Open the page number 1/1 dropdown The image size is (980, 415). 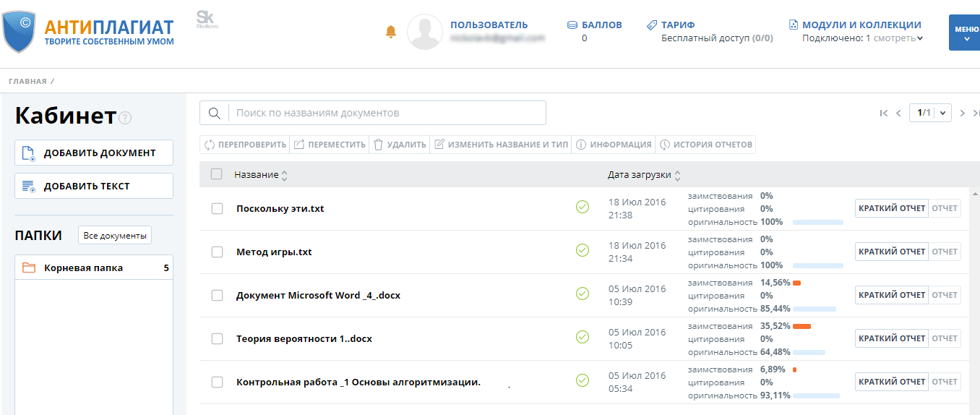[930, 113]
